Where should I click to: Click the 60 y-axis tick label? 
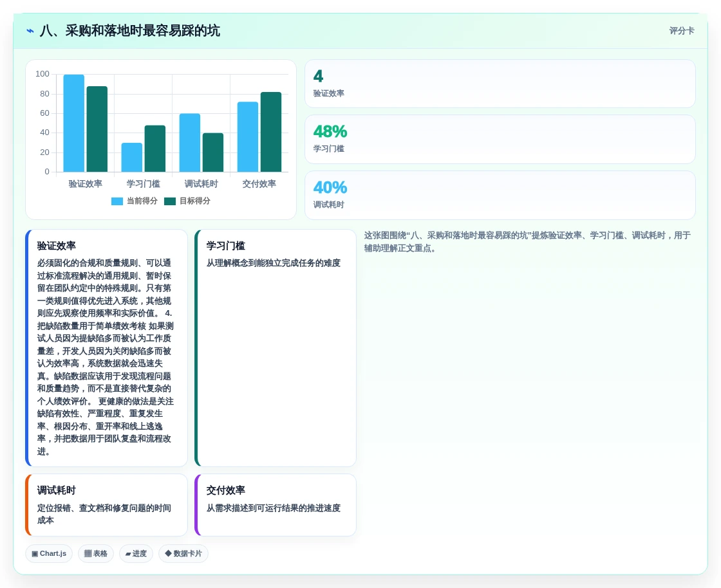click(44, 113)
